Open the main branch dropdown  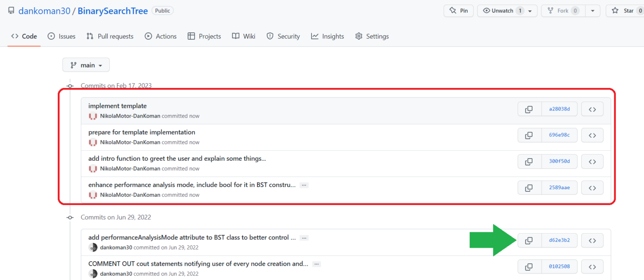coord(86,65)
